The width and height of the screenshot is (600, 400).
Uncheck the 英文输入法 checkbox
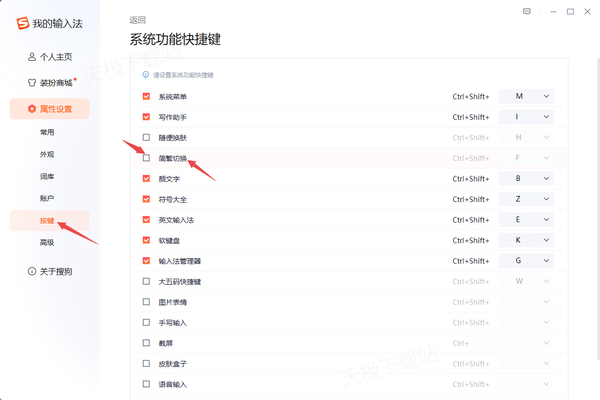[x=146, y=219]
